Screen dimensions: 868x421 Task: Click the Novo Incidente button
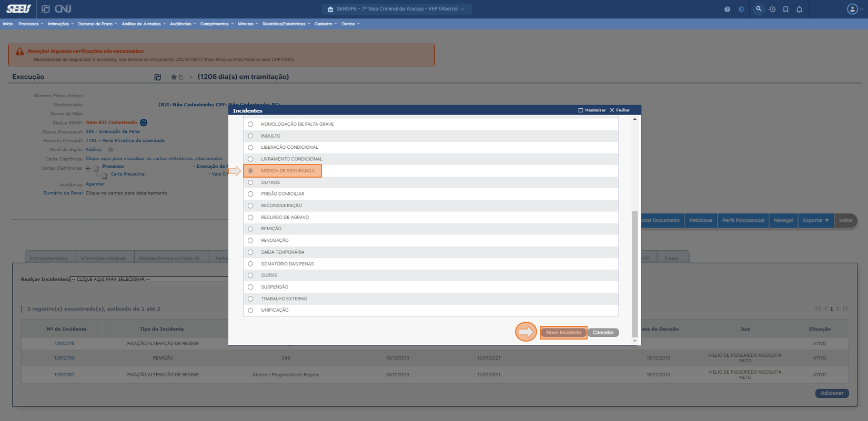click(563, 333)
